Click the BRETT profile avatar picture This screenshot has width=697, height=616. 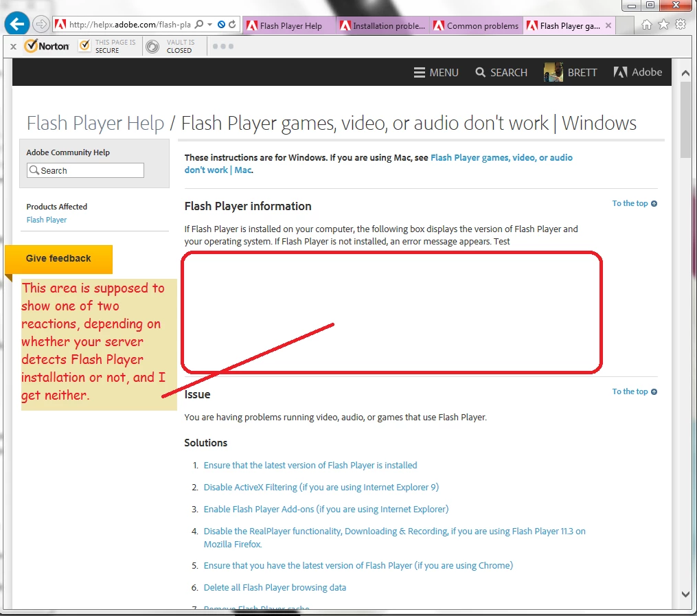click(x=553, y=72)
